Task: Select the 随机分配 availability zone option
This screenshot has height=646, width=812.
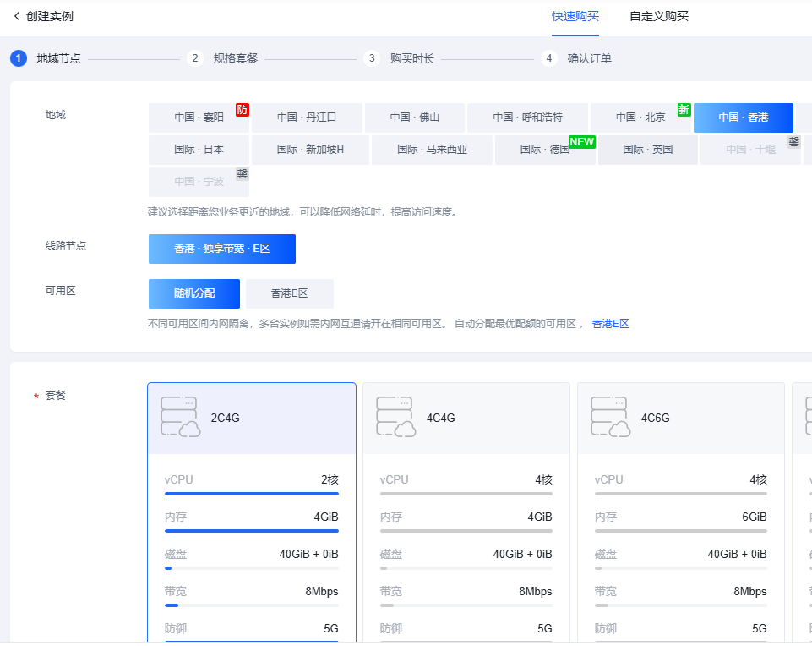Action: point(194,293)
